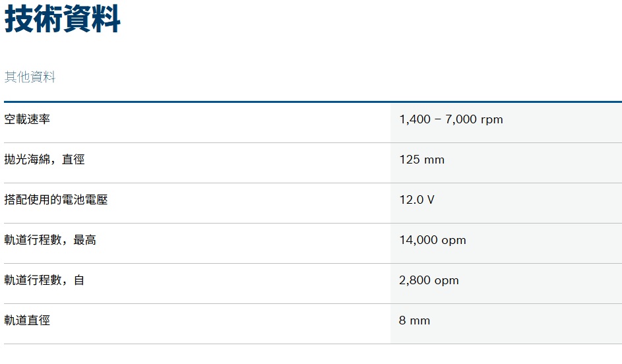Click the 125 mm value cell
Screen dimensions: 622x364
(x=422, y=160)
